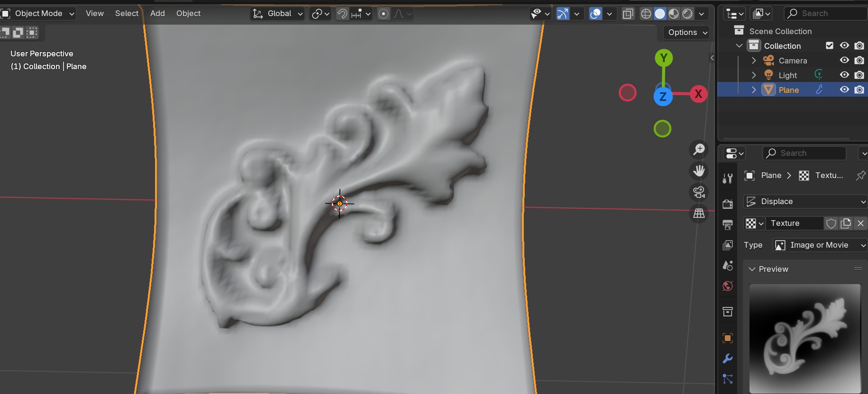Toggle camera view in the viewport
The image size is (868, 394).
[x=699, y=192]
